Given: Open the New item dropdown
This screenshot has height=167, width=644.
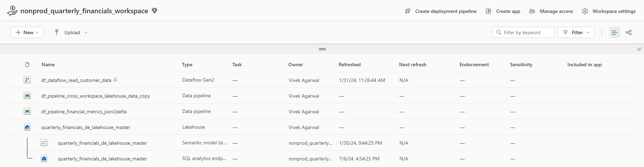Looking at the screenshot, I should click(27, 32).
